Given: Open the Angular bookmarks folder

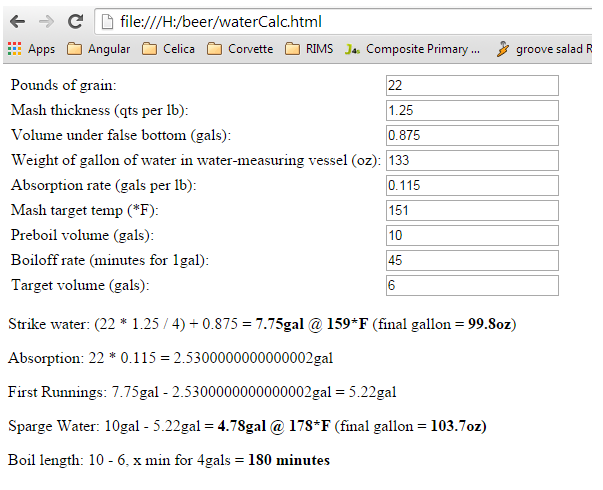Looking at the screenshot, I should [x=98, y=49].
